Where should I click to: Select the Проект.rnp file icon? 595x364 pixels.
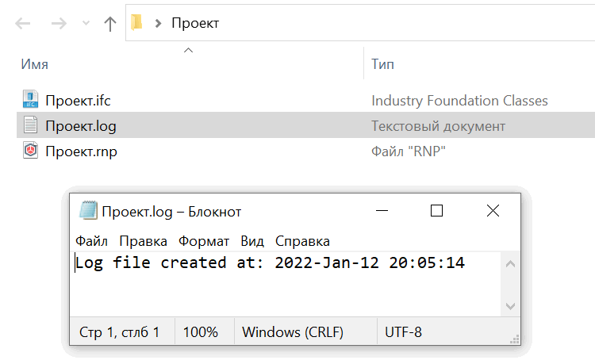coord(30,150)
